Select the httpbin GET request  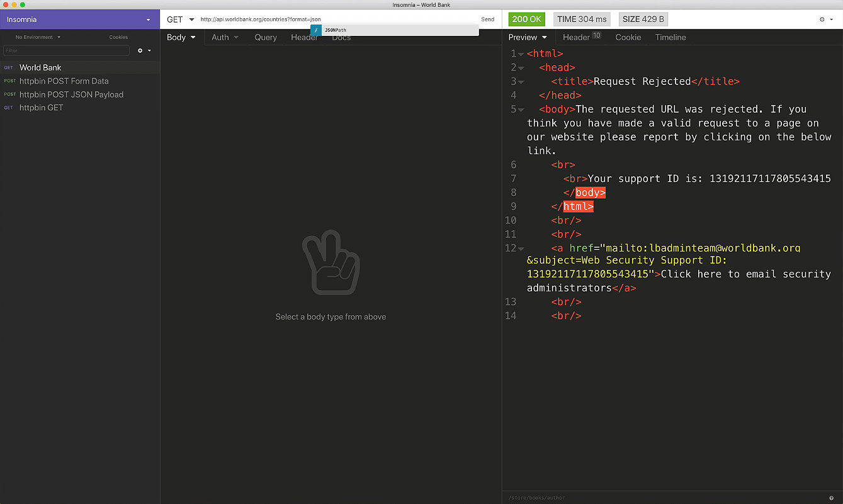click(80, 108)
